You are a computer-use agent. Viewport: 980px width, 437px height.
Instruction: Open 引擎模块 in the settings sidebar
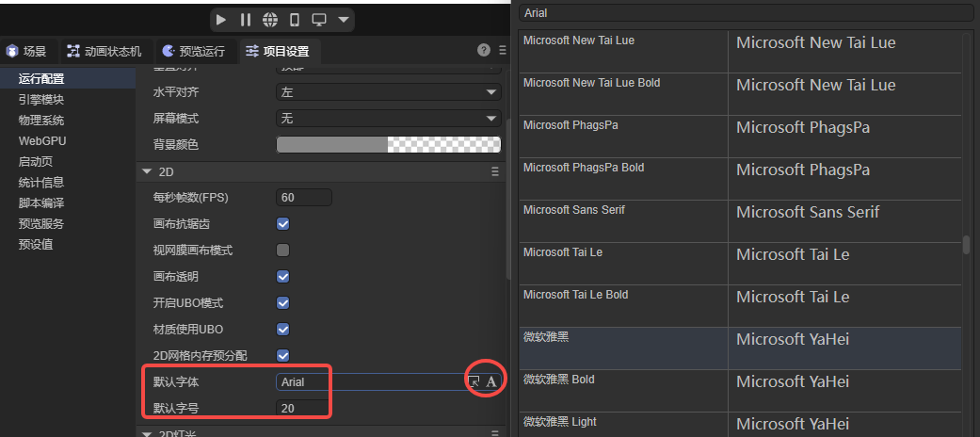point(40,100)
